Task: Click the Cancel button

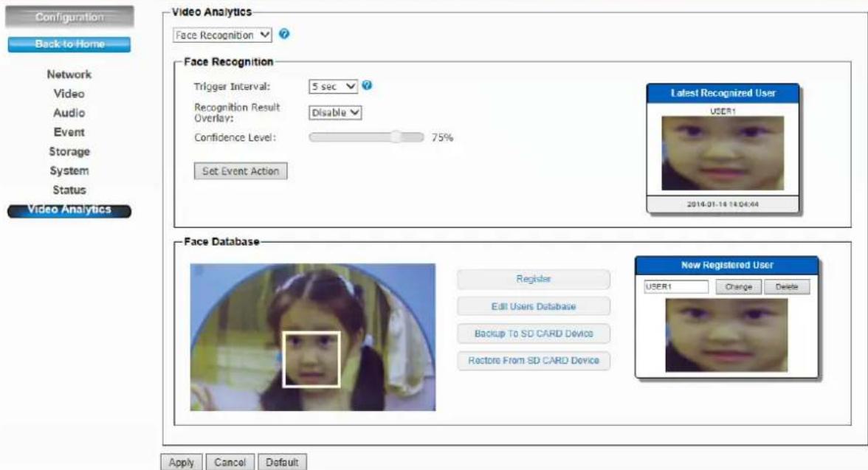Action: [x=230, y=462]
